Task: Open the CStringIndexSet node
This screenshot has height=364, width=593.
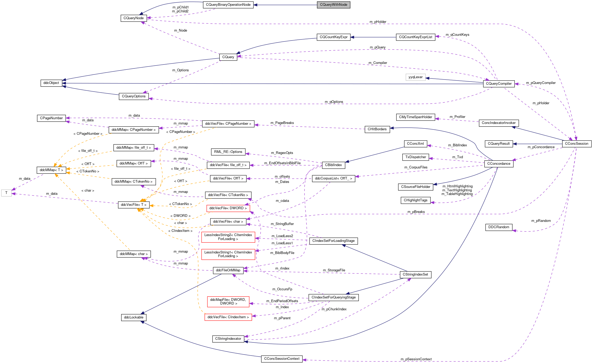Action: [415, 275]
